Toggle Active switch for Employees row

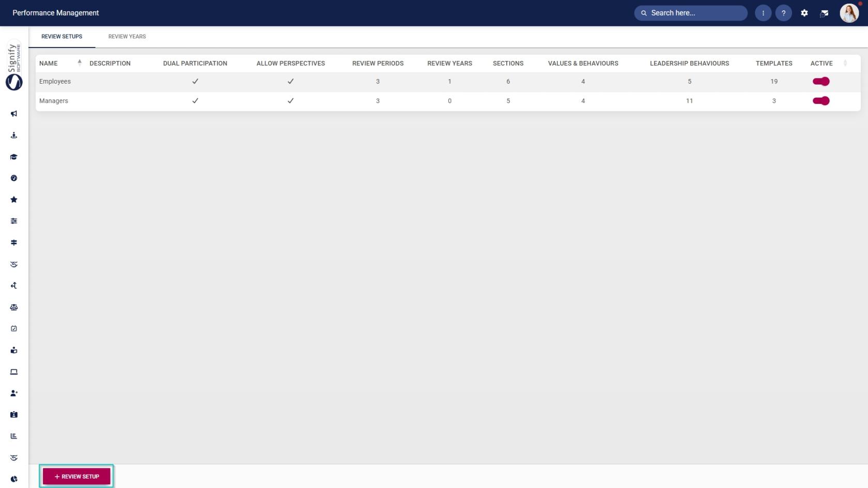click(x=821, y=82)
